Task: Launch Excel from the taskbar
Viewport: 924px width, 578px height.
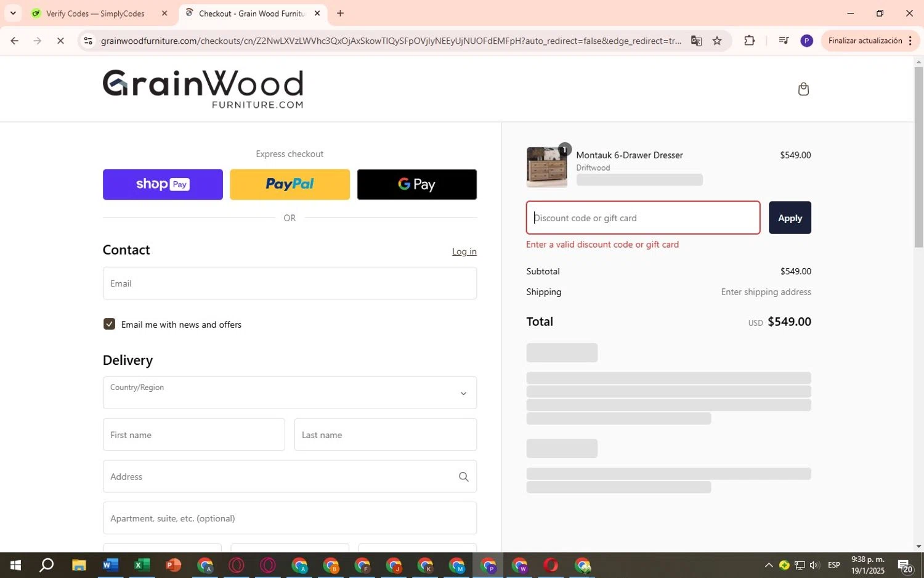Action: point(142,565)
